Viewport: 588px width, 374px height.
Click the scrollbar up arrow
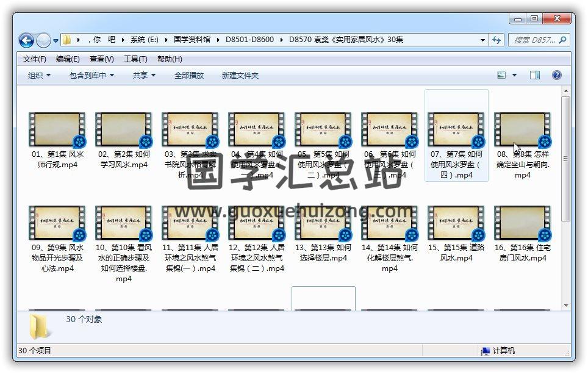coord(566,91)
